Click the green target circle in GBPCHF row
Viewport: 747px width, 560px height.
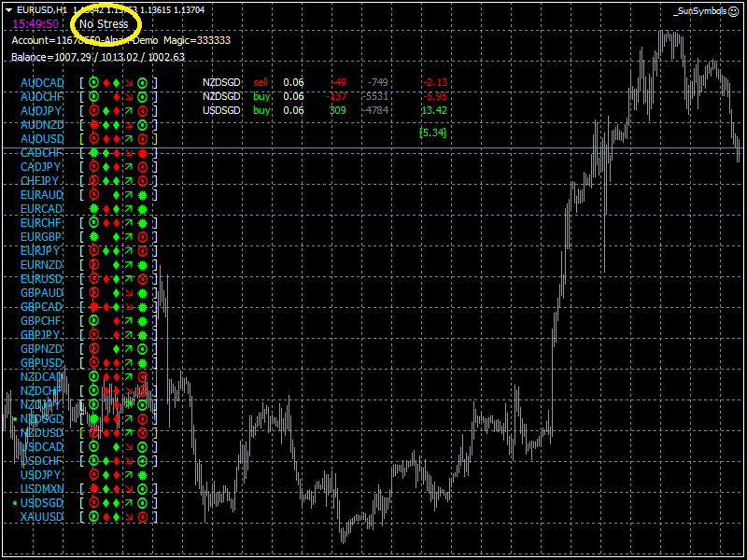(94, 320)
